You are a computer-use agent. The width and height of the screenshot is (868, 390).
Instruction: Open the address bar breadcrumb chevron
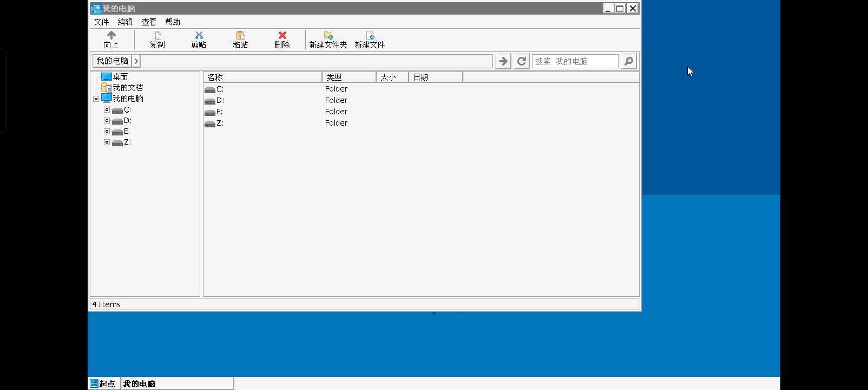coord(136,61)
